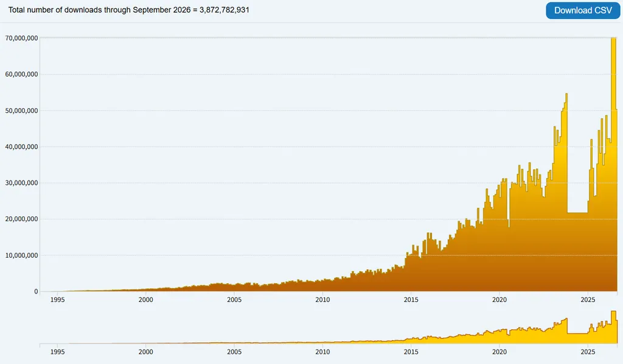Click the 2025 label on main chart axis

pyautogui.click(x=588, y=300)
